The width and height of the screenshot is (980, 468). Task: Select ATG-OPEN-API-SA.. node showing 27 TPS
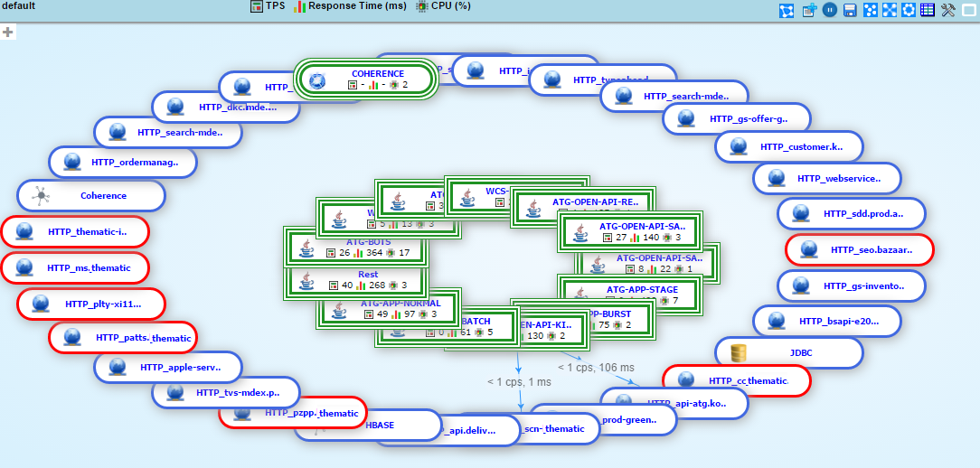(631, 231)
